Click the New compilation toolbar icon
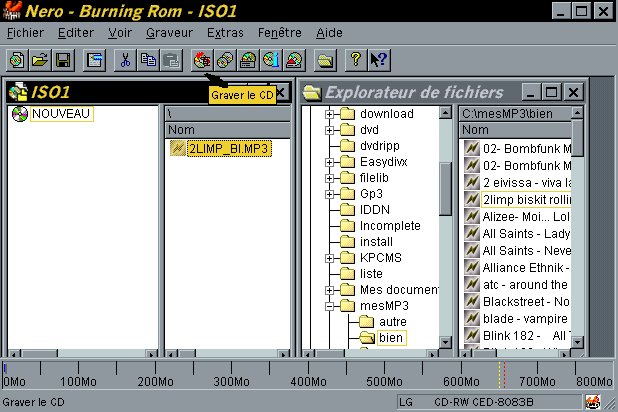 pyautogui.click(x=17, y=60)
